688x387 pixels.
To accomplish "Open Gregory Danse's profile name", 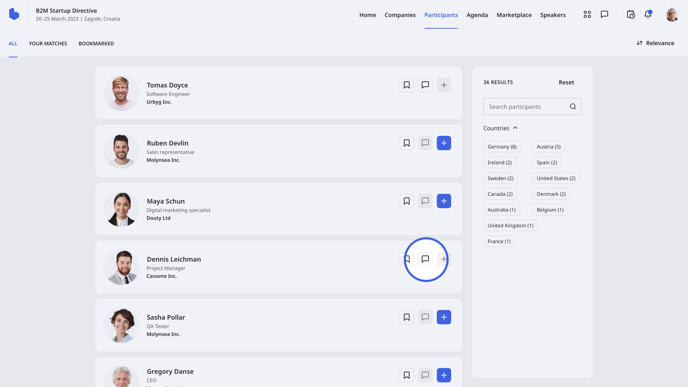I will [x=170, y=371].
